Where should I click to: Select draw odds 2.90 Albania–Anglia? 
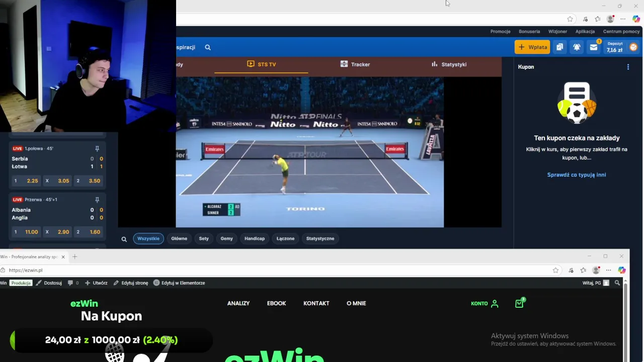click(57, 232)
